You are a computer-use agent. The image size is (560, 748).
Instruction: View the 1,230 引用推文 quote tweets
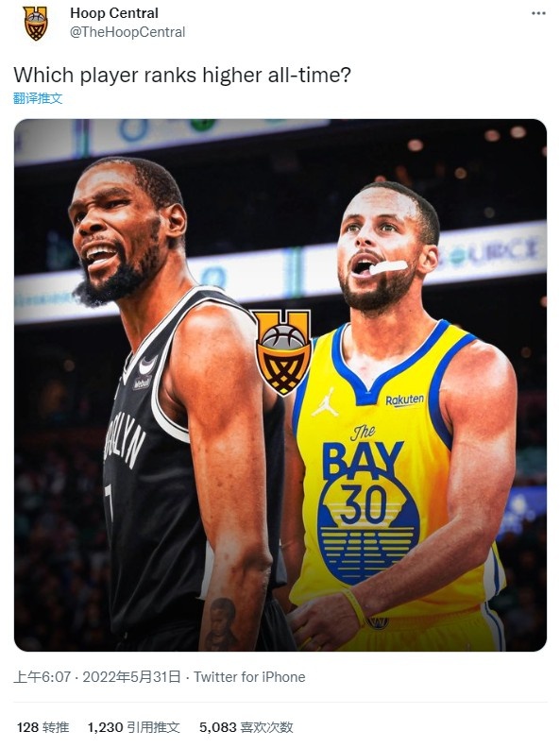[x=133, y=727]
